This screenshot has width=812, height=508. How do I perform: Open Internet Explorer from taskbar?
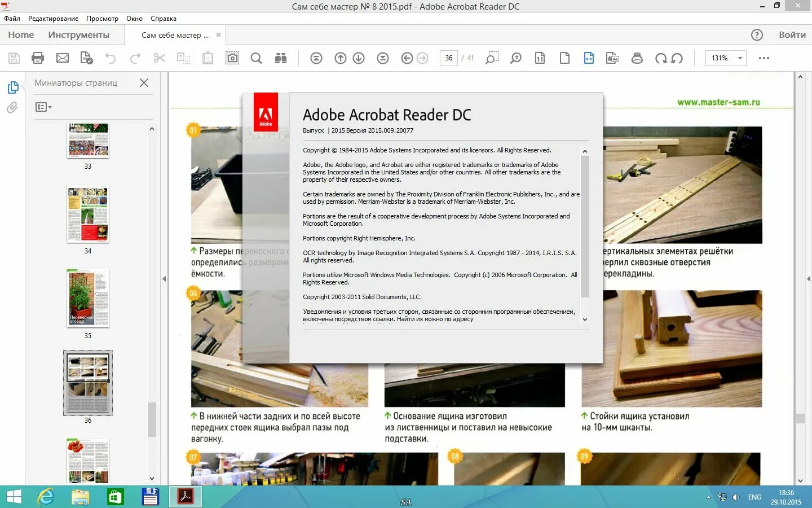pos(46,497)
